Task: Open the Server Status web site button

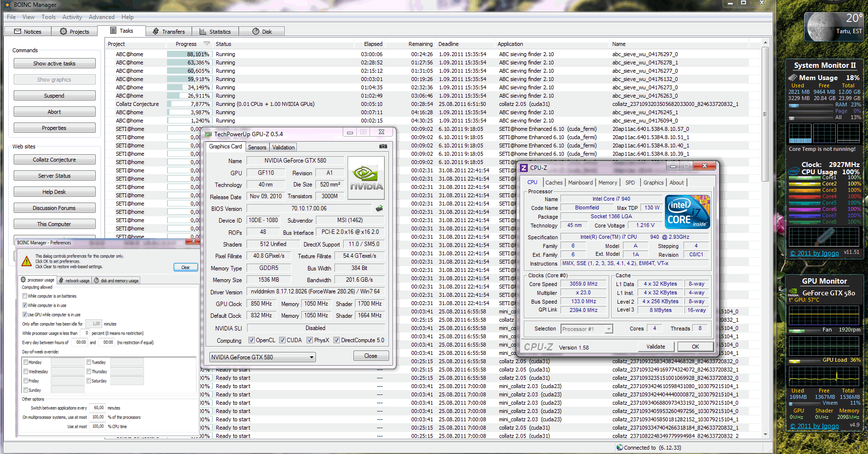Action: pyautogui.click(x=54, y=176)
